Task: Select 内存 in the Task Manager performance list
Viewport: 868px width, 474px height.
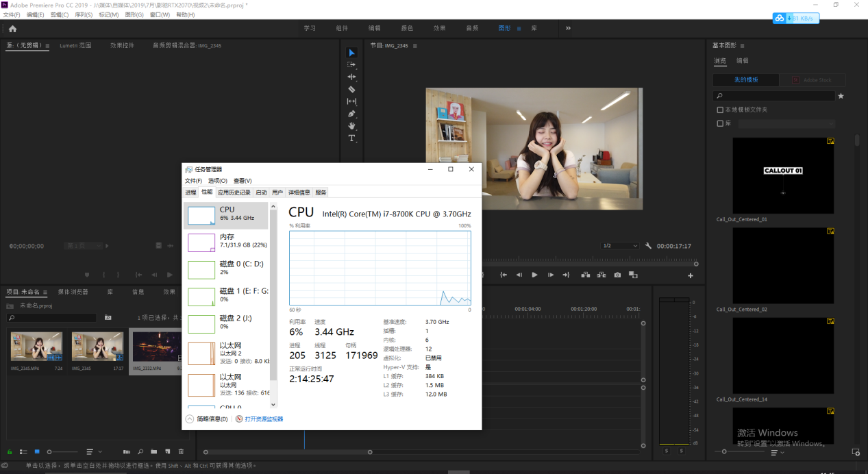Action: tap(226, 241)
